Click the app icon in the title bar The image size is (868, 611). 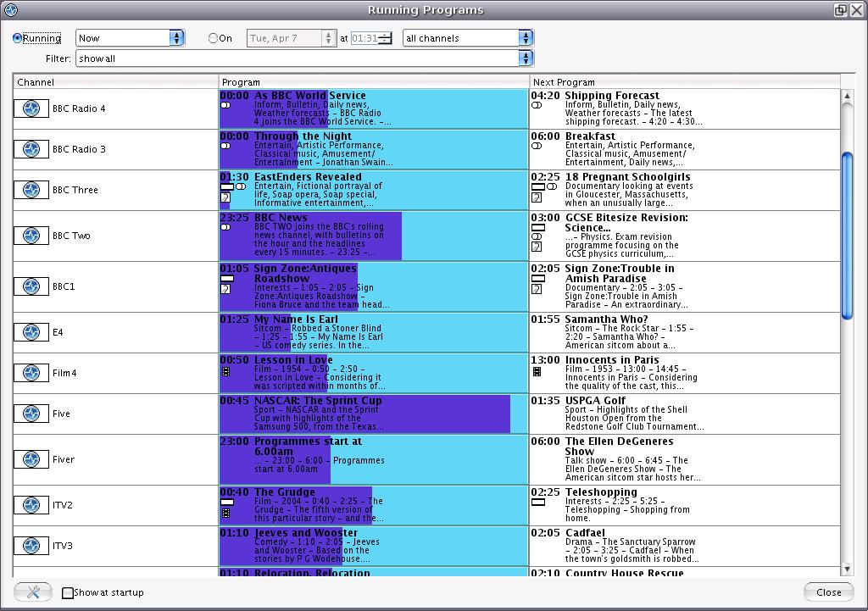point(10,10)
